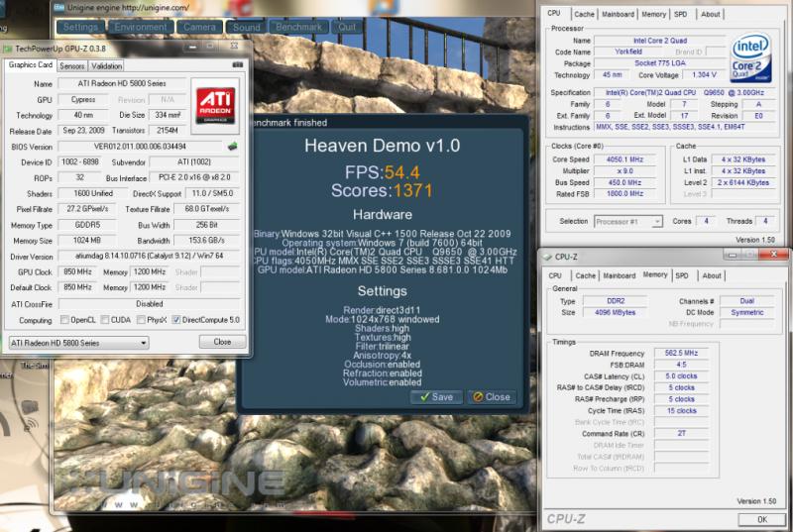Image resolution: width=793 pixels, height=532 pixels.
Task: Click the GPU-Z Close button
Action: [222, 342]
